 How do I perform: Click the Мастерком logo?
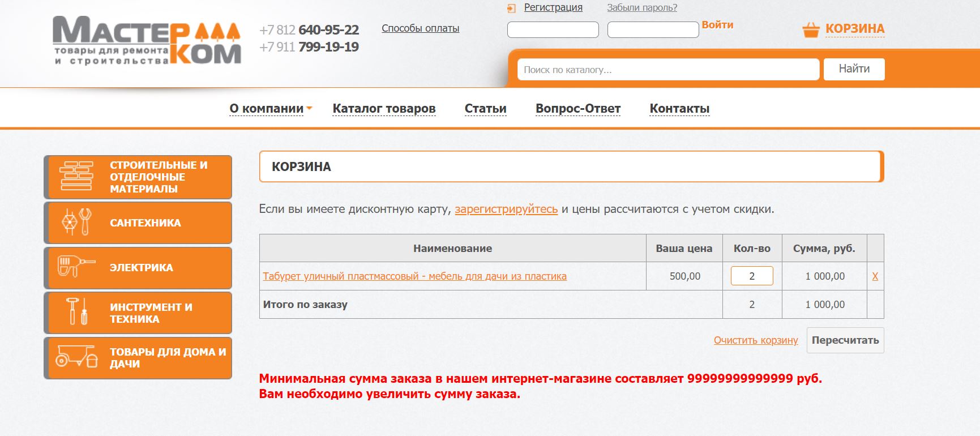tap(147, 41)
